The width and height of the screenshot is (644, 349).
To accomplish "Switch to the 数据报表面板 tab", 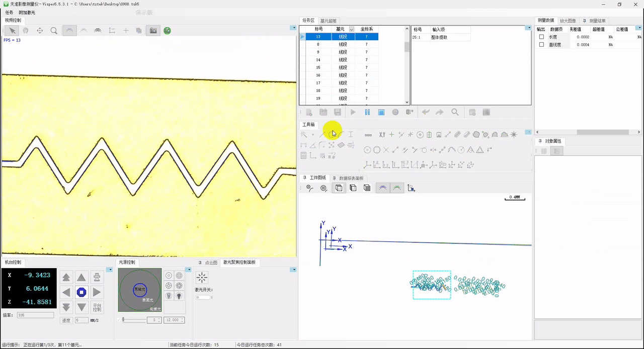I will pos(349,178).
